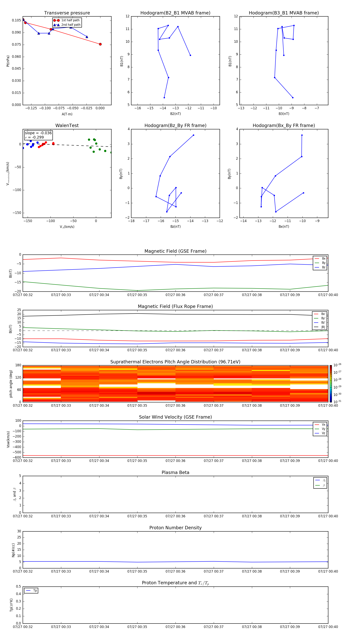
Task: Click the 07/27 00:40 tick under Proton Temperature panel
Action: [328, 627]
